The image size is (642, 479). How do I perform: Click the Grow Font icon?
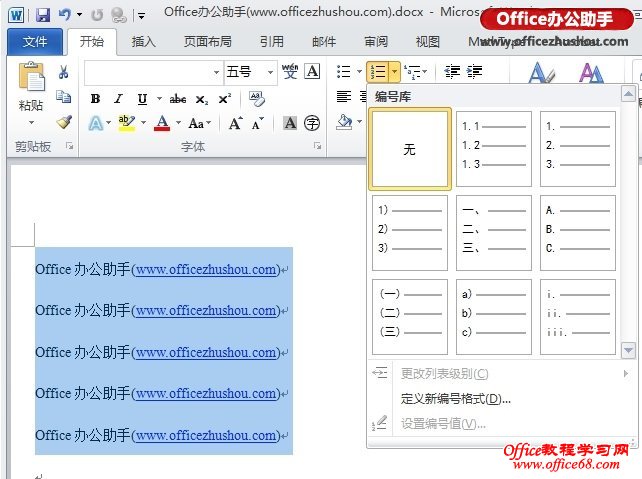pos(235,123)
